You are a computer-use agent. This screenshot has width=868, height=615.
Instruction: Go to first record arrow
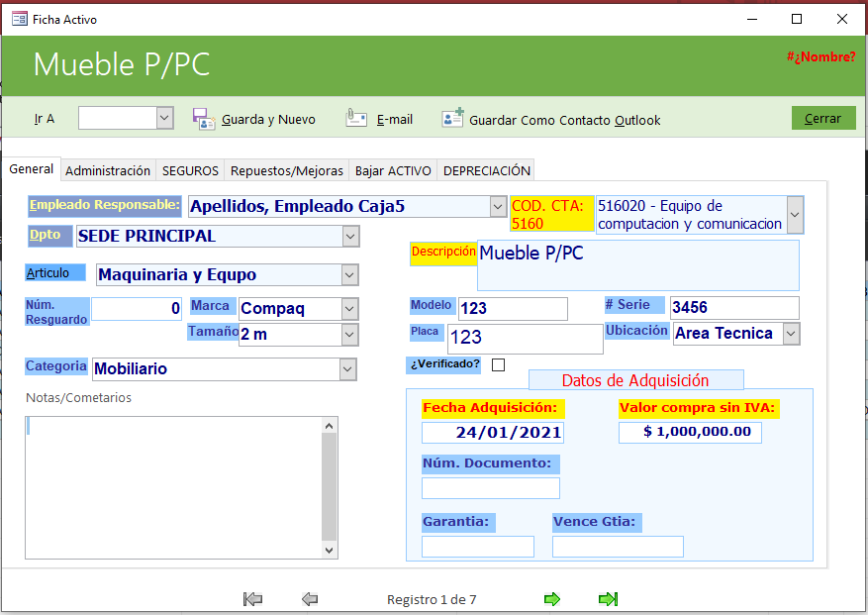252,599
